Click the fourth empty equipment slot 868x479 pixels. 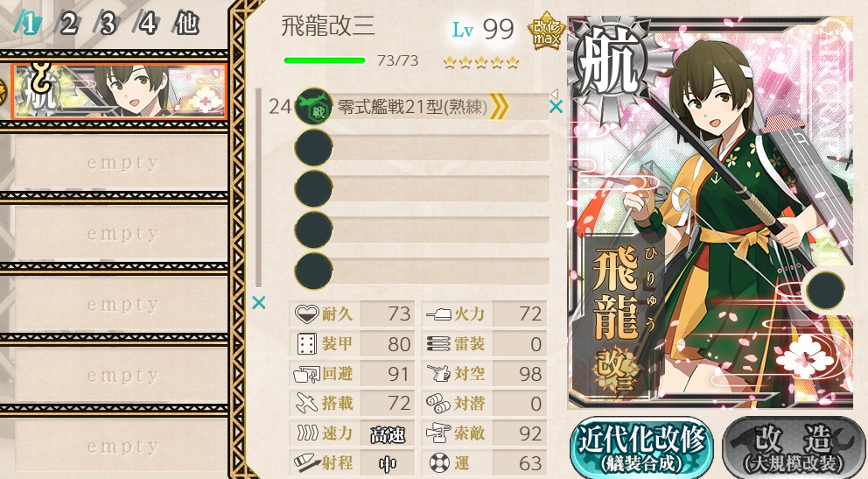tap(423, 229)
